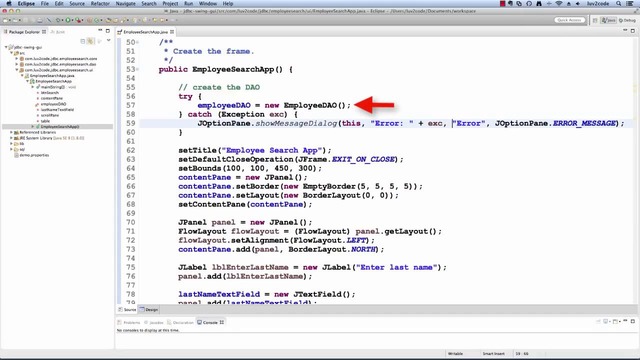Open the Project menu
The image size is (640, 360).
tap(170, 3)
